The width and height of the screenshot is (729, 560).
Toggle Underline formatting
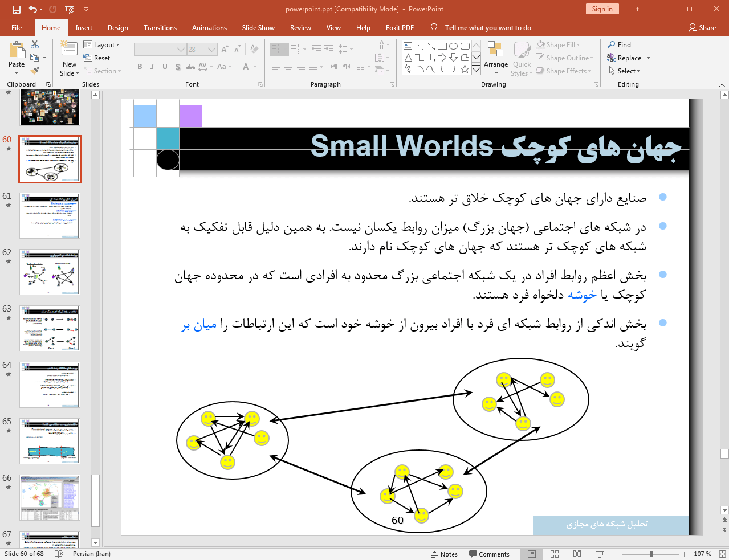pos(165,67)
